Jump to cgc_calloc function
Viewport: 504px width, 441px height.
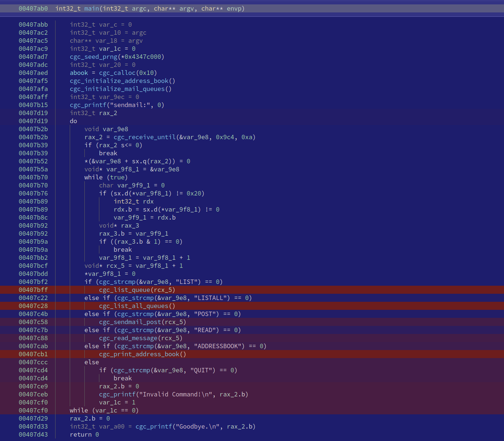[x=117, y=73]
